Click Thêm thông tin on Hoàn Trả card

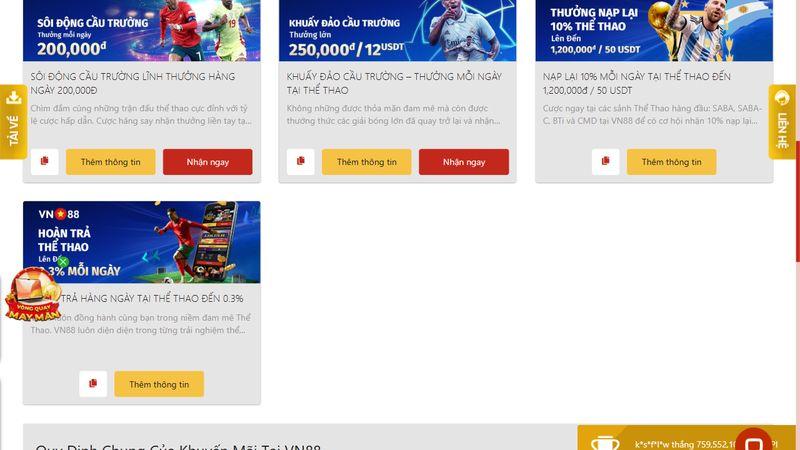[x=159, y=384]
